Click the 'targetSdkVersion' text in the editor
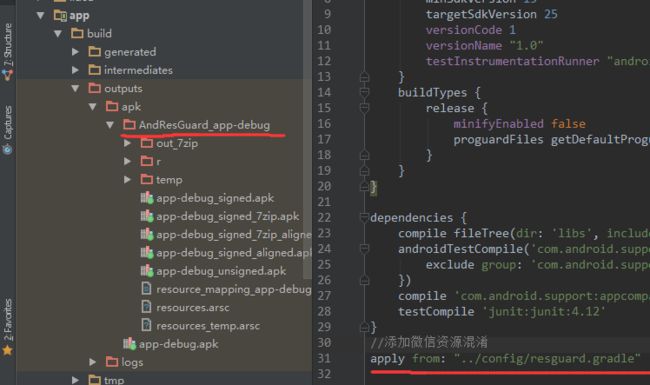Image resolution: width=650 pixels, height=385 pixels. point(481,14)
